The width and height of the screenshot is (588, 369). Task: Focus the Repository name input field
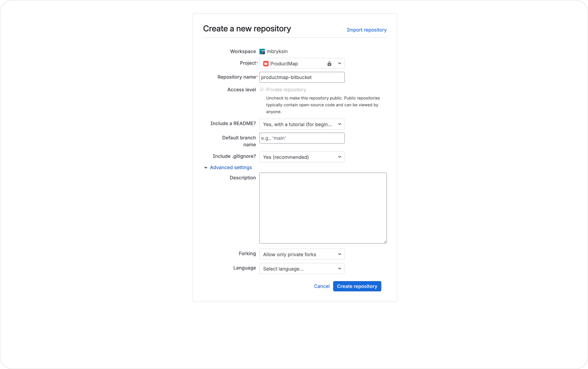302,77
